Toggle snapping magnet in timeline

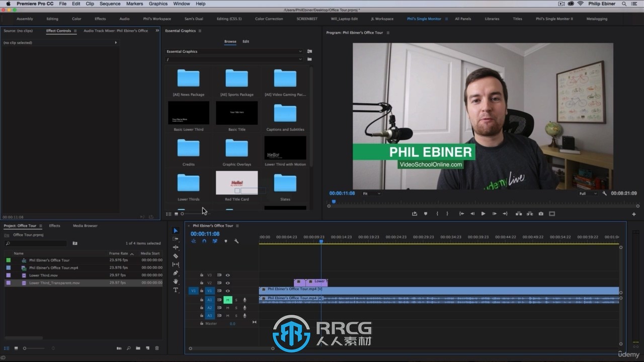pos(204,241)
